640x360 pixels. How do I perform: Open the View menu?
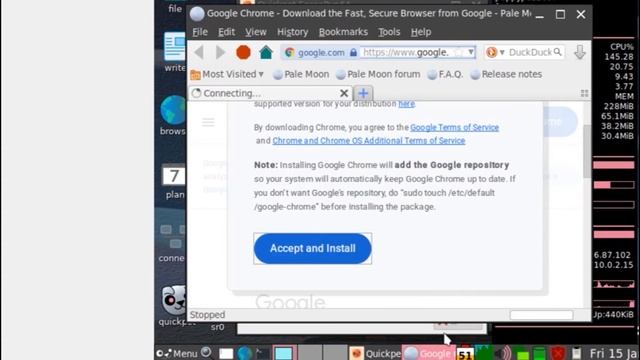pyautogui.click(x=256, y=32)
